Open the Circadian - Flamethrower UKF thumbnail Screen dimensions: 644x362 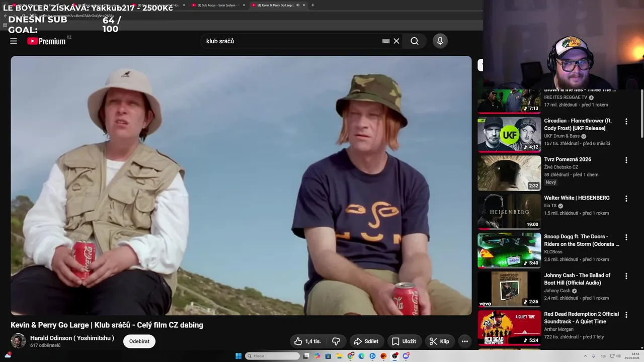pos(509,134)
